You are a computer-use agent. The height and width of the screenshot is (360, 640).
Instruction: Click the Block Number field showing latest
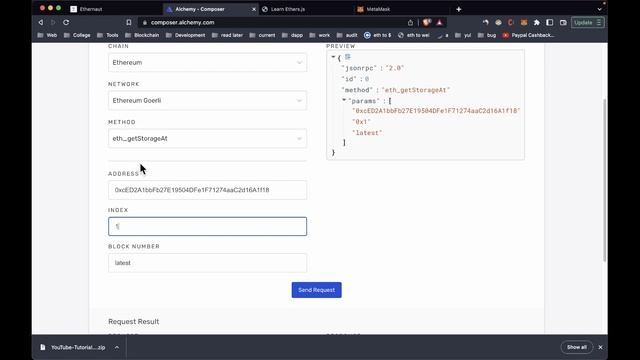207,262
